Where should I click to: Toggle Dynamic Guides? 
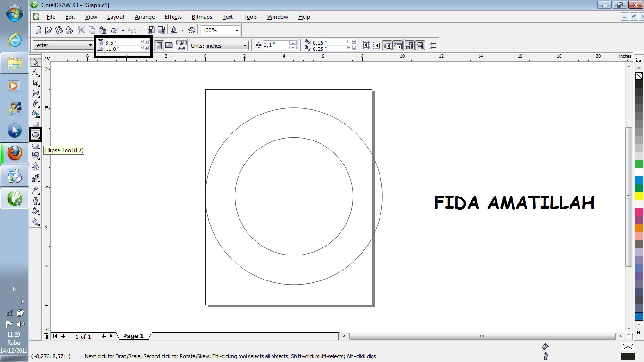tap(397, 45)
